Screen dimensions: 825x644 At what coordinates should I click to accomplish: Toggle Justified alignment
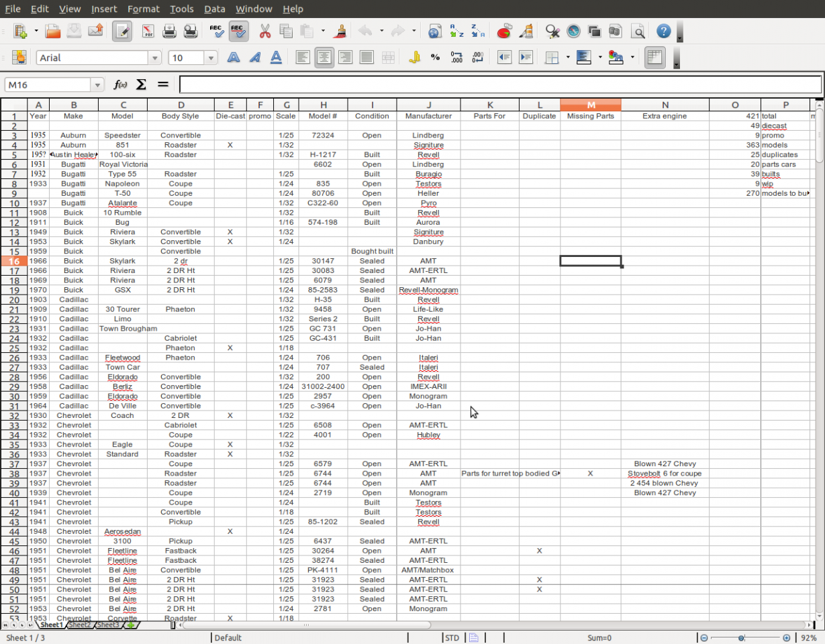tap(367, 58)
